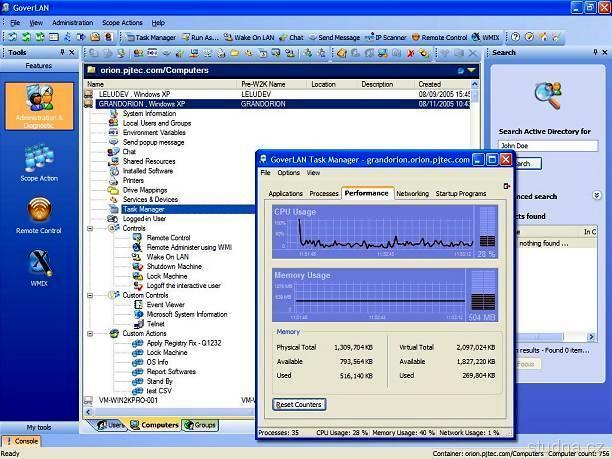Select Event Viewer in the tree
The image size is (612, 459).
165,305
